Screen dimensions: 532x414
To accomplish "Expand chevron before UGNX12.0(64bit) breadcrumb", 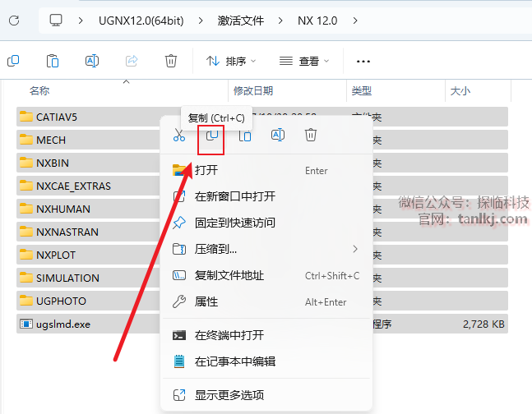I will [81, 21].
